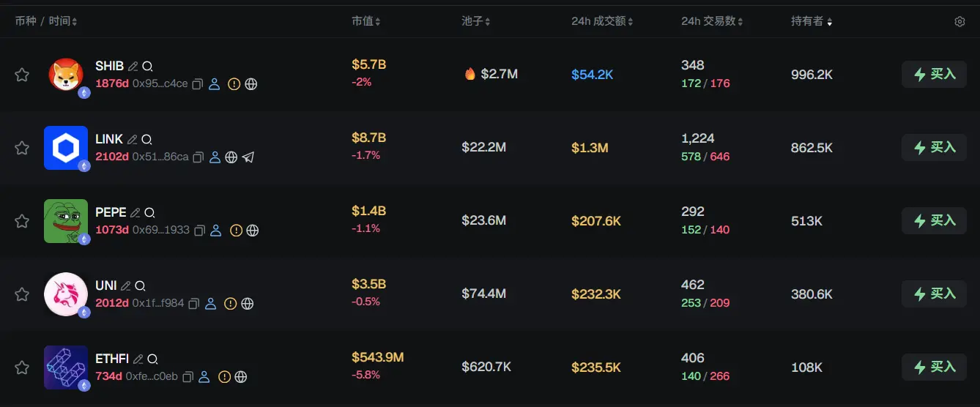980x407 pixels.
Task: Sort by 持有者 column
Action: tap(812, 22)
